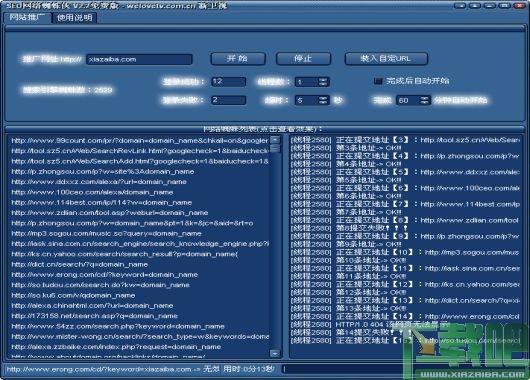Click log line 正在提交地址【14】 erong.com

(x=405, y=317)
